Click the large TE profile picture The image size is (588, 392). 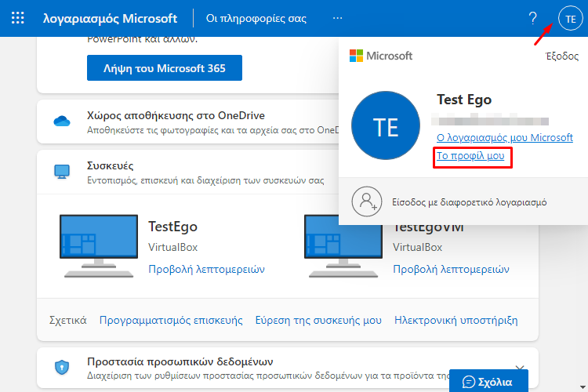(386, 125)
